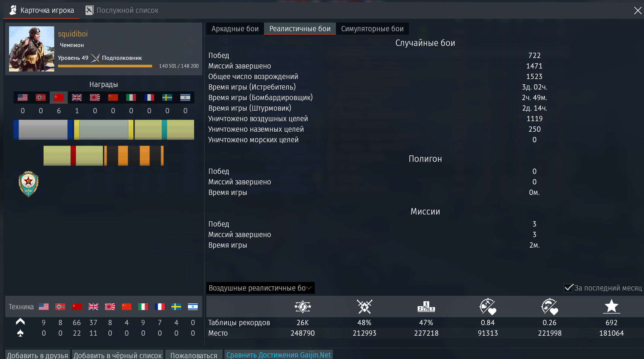Click the spade elite-vehicles row icon
This screenshot has height=359, width=644.
click(x=20, y=333)
